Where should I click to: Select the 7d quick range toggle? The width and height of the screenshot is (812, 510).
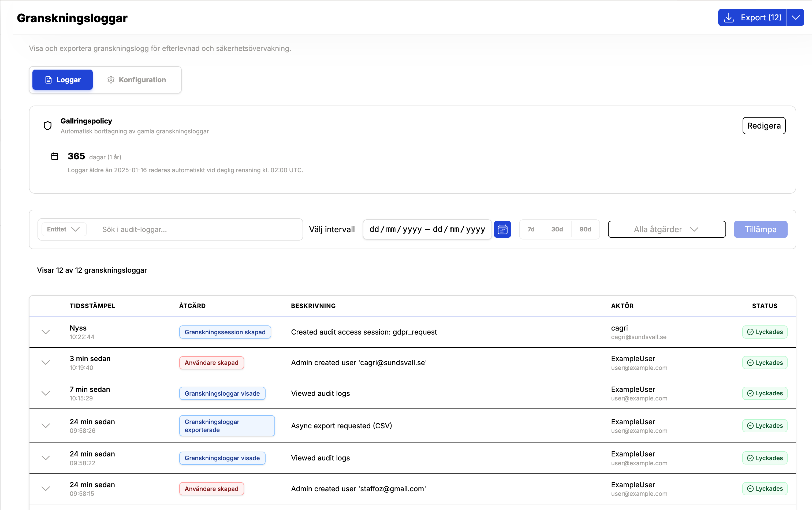tap(531, 230)
